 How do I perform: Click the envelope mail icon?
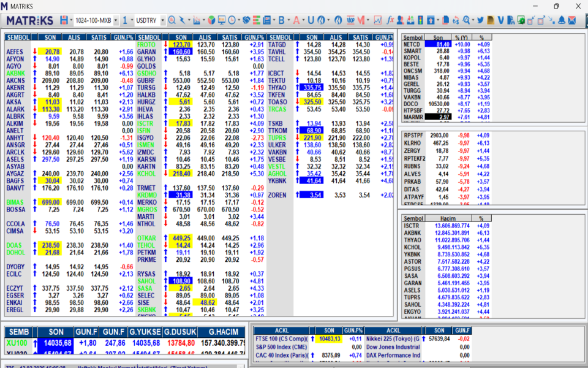tap(572, 20)
